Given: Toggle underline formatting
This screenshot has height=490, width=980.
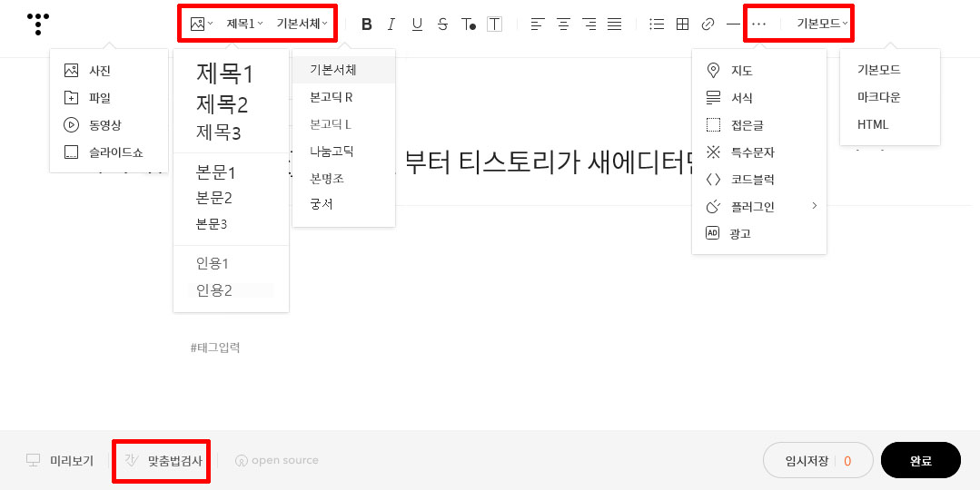Looking at the screenshot, I should coord(417,24).
